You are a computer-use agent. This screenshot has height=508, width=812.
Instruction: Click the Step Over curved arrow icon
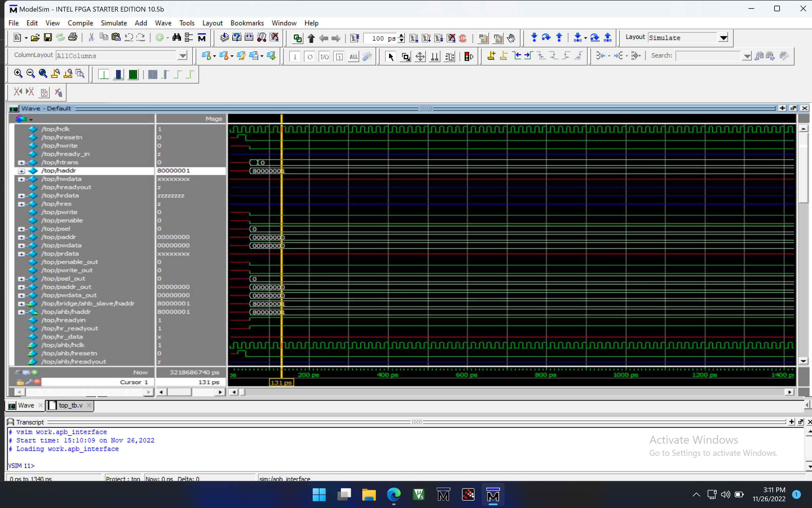click(x=546, y=37)
